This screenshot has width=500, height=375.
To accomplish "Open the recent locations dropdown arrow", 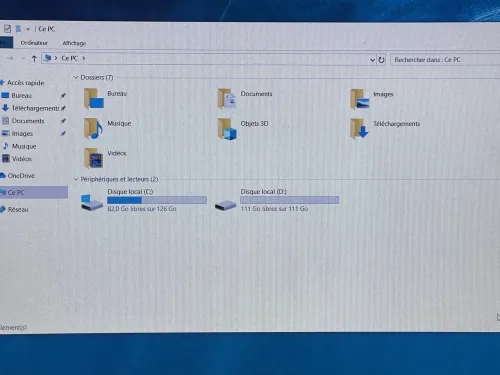I will pos(23,58).
